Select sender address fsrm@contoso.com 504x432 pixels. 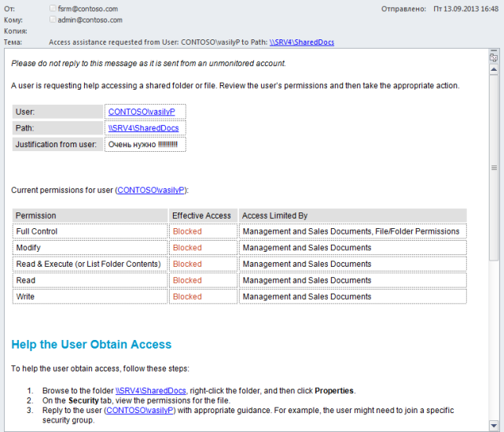(88, 9)
